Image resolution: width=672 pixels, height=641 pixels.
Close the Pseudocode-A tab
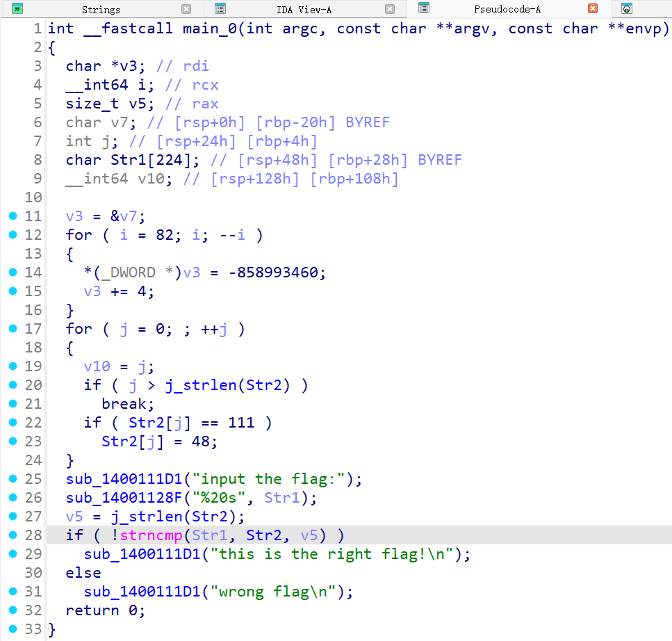tap(593, 9)
